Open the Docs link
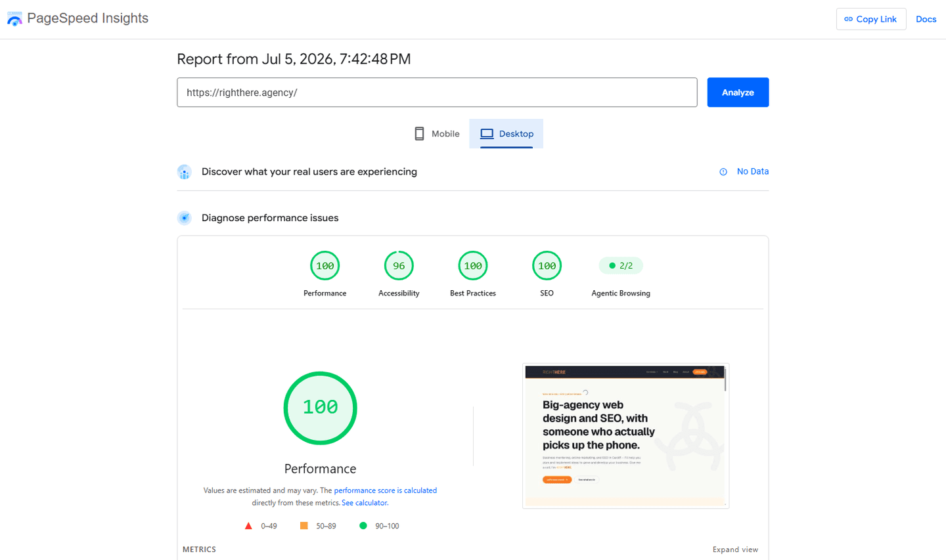946x560 pixels. coord(926,19)
